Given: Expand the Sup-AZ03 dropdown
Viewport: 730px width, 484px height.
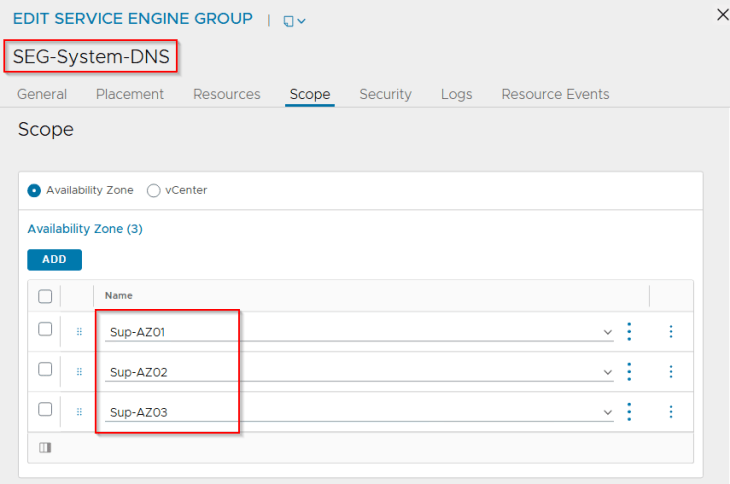Looking at the screenshot, I should click(607, 412).
